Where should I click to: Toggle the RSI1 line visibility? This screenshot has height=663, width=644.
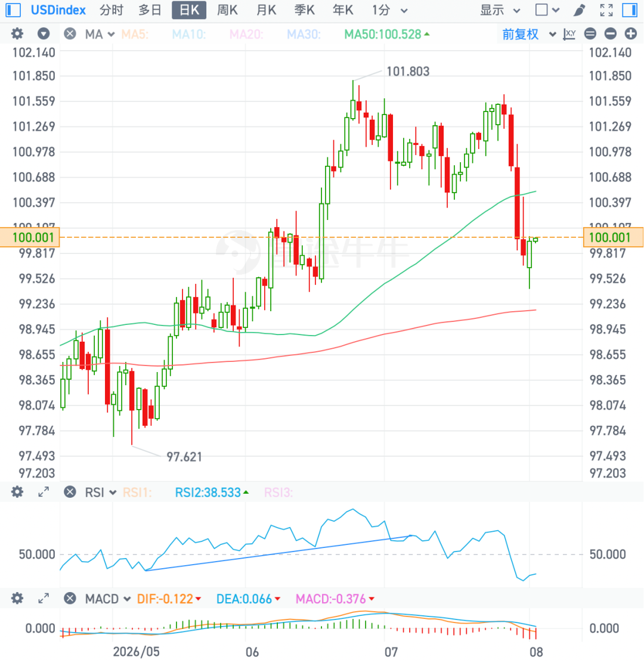(137, 492)
